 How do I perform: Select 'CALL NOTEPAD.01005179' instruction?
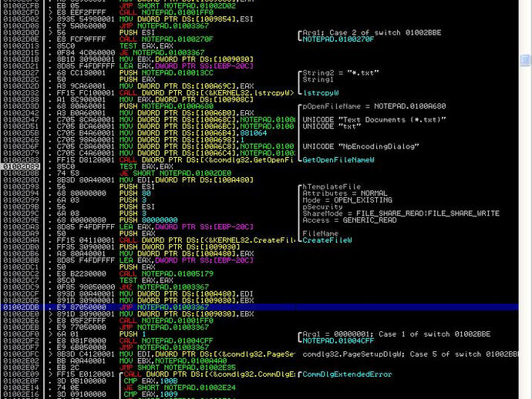coord(167,274)
